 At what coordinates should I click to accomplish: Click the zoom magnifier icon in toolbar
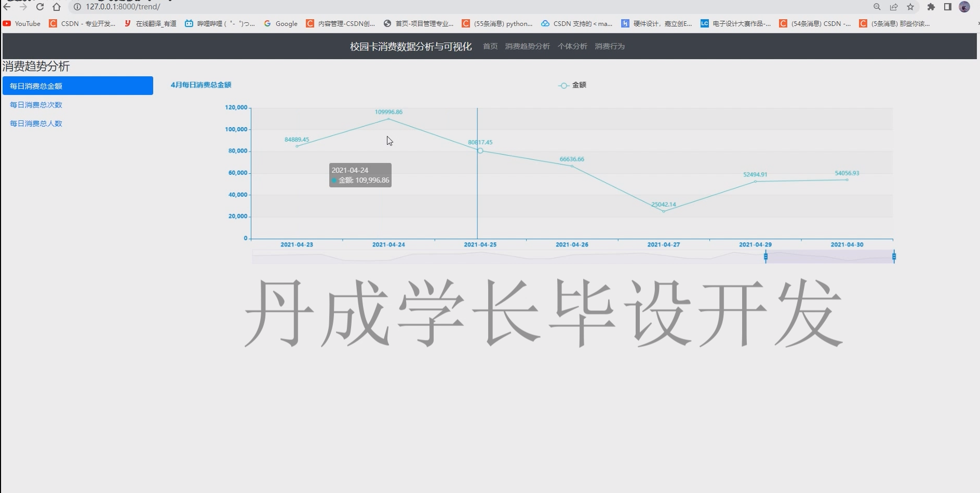[x=876, y=7]
